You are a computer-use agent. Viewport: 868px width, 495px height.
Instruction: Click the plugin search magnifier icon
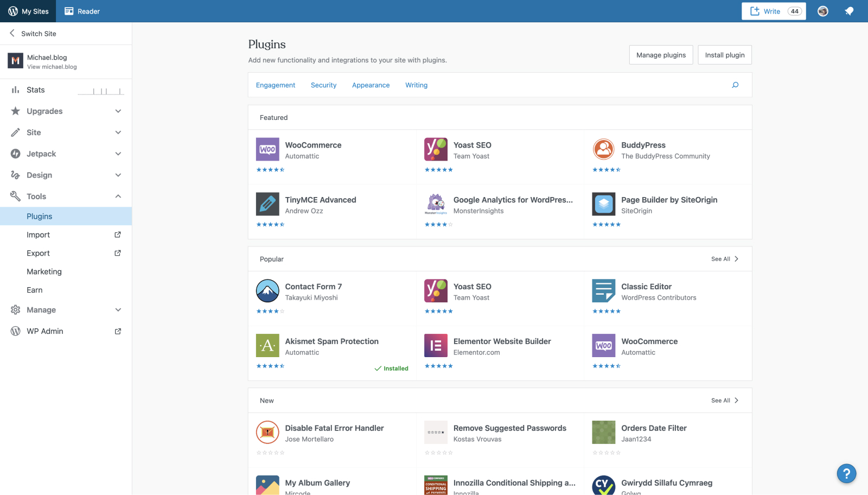tap(735, 85)
